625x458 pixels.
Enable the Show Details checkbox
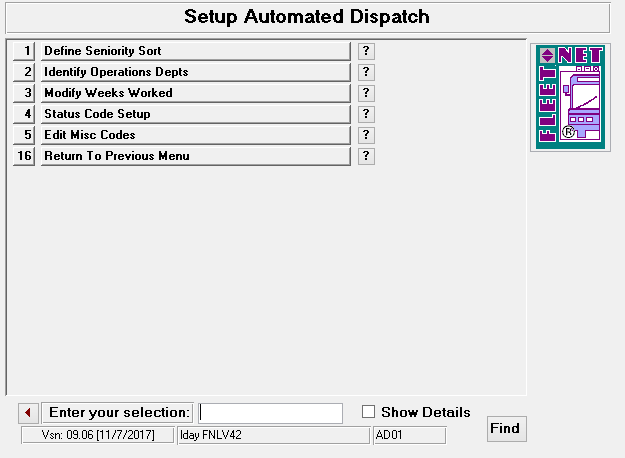(x=369, y=412)
